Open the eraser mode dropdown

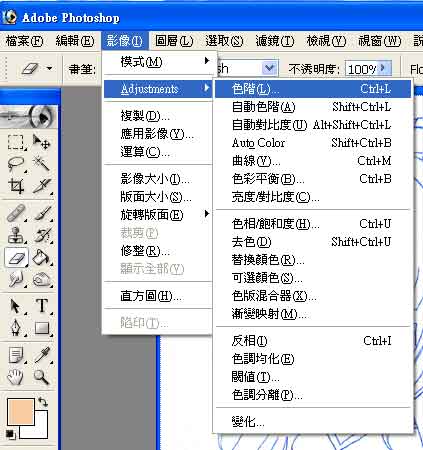tap(269, 69)
